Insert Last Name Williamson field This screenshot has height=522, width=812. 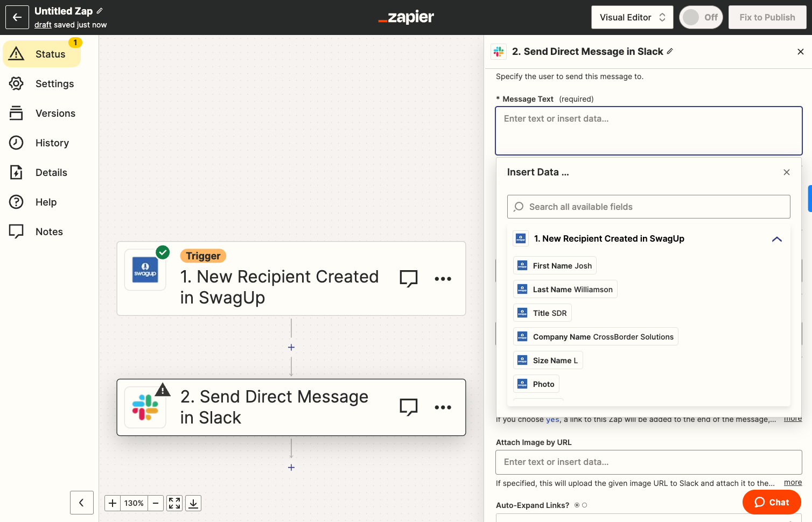point(565,290)
